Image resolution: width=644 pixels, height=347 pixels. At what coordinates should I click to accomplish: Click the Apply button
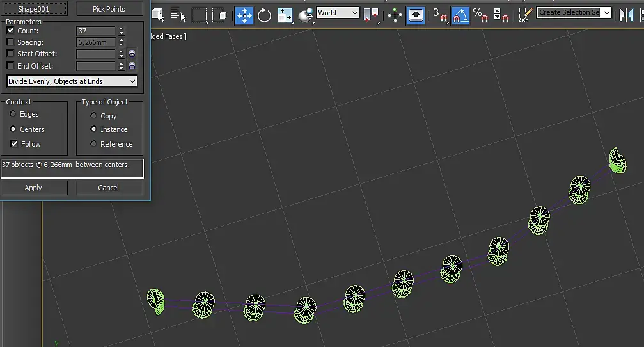[x=34, y=188]
